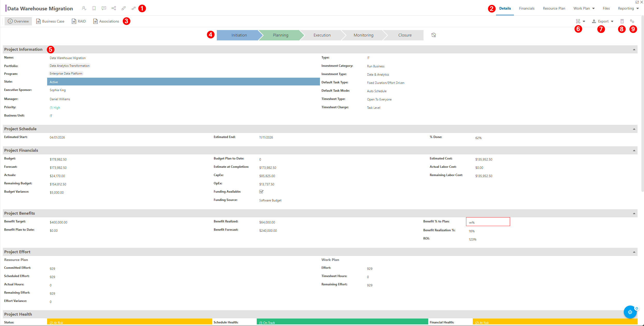
Task: Click the Business Case document icon
Action: coord(38,21)
